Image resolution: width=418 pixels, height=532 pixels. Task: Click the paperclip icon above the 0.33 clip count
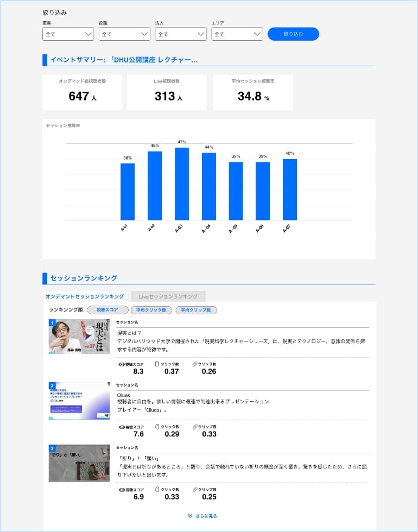coord(194,427)
